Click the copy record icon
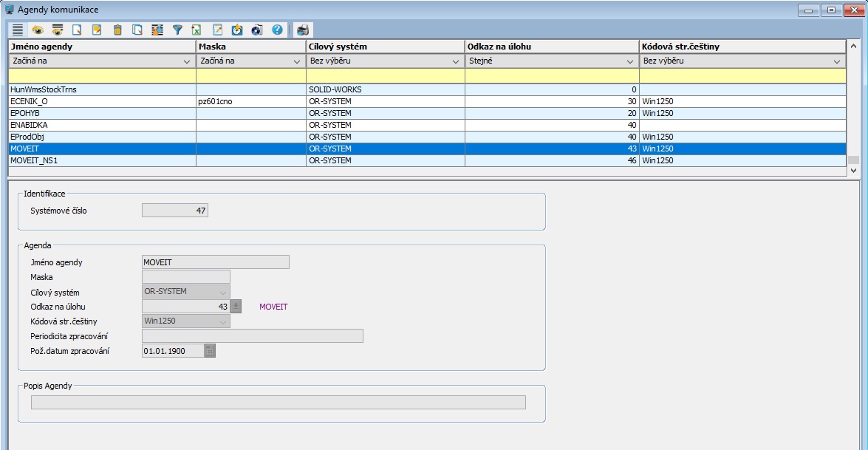The height and width of the screenshot is (450, 868). 137,30
